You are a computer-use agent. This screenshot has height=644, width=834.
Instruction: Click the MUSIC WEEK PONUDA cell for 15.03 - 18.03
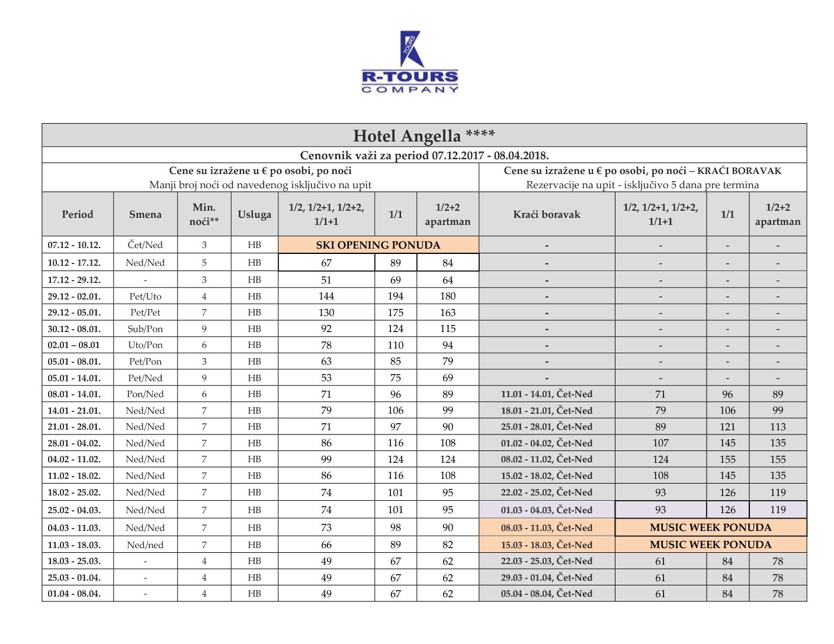[x=711, y=545]
